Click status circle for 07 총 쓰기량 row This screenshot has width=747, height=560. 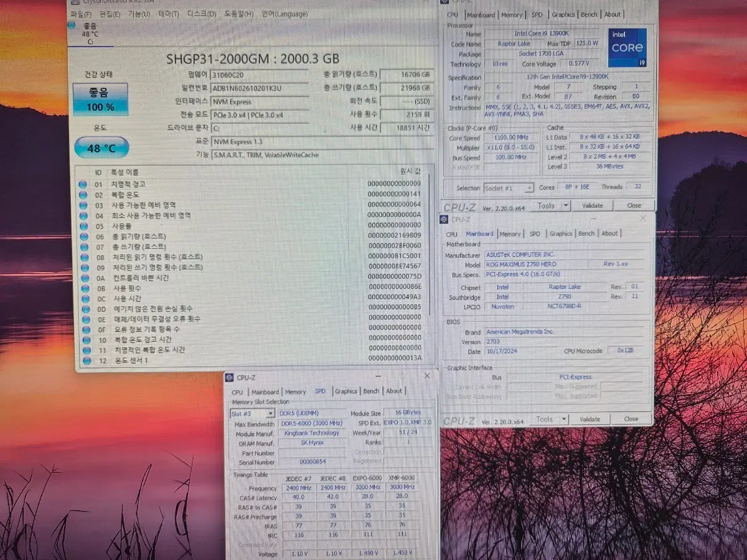pyautogui.click(x=83, y=246)
